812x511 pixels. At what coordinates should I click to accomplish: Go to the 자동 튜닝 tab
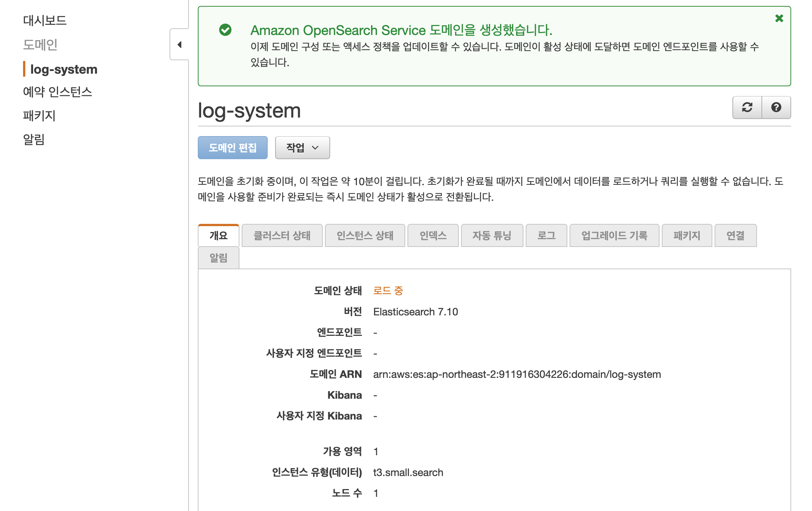click(492, 235)
